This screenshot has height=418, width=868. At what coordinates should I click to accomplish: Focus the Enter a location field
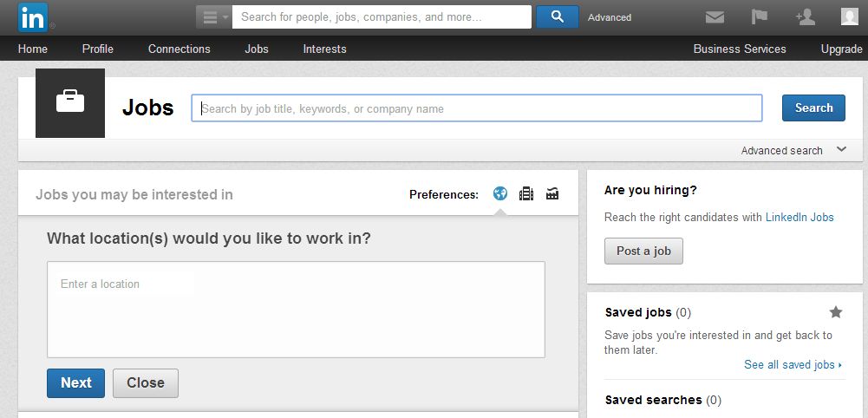(296, 309)
